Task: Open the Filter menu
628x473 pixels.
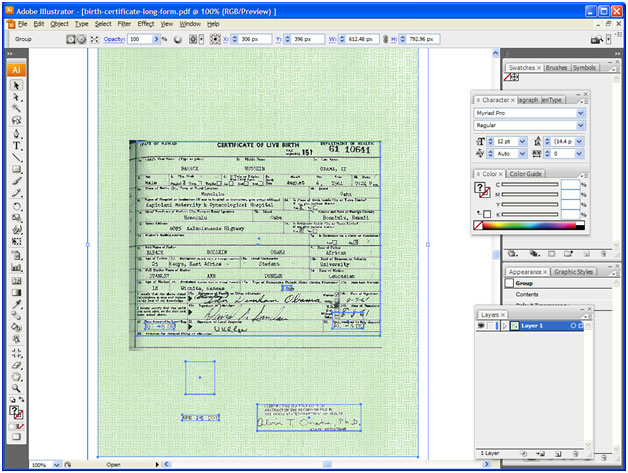Action: coord(123,23)
